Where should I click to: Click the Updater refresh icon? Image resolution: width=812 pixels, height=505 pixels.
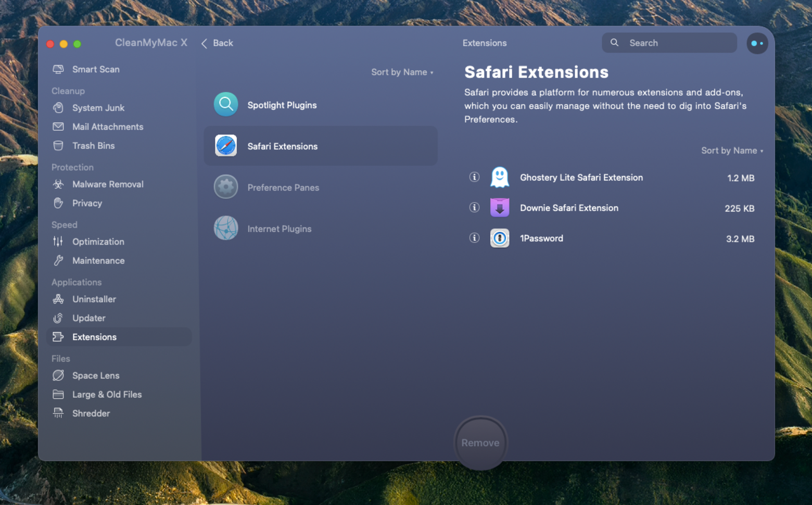coord(58,318)
